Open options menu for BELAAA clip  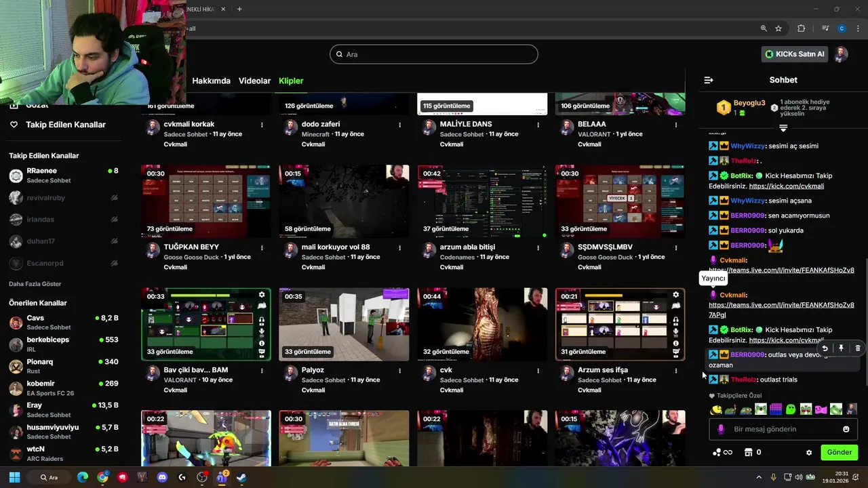675,125
